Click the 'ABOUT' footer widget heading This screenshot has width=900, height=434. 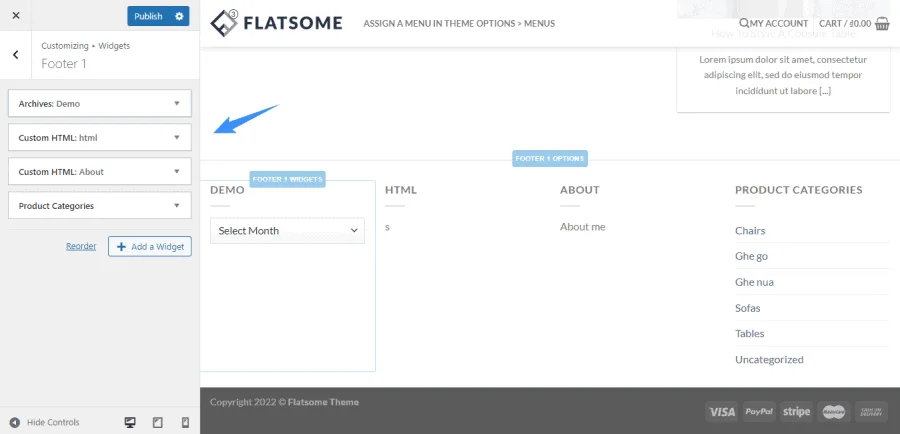click(580, 189)
